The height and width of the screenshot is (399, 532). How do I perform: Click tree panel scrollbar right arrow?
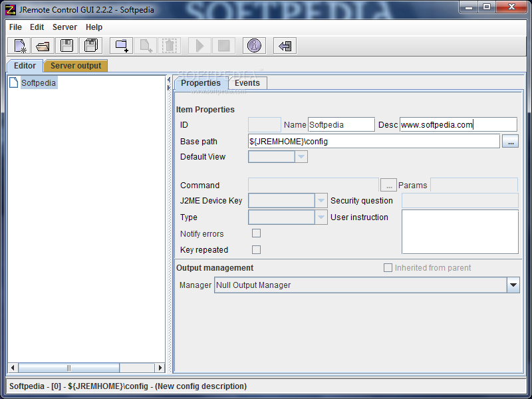click(160, 368)
